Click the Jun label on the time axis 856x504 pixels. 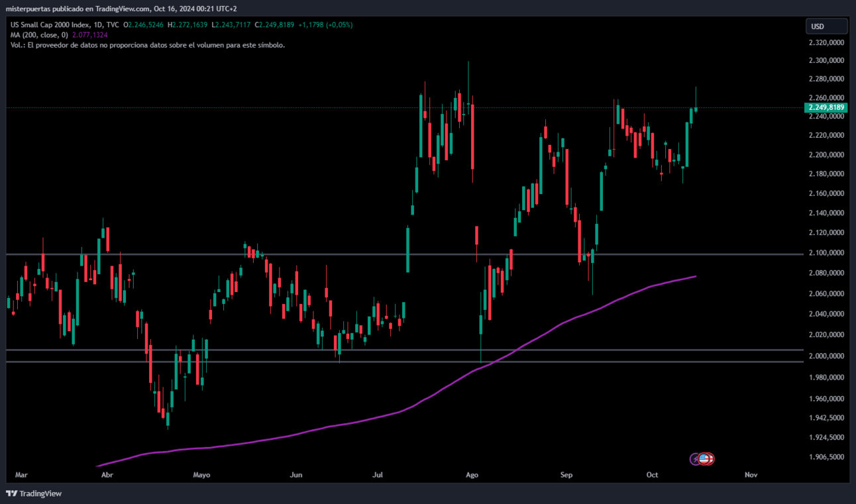296,475
